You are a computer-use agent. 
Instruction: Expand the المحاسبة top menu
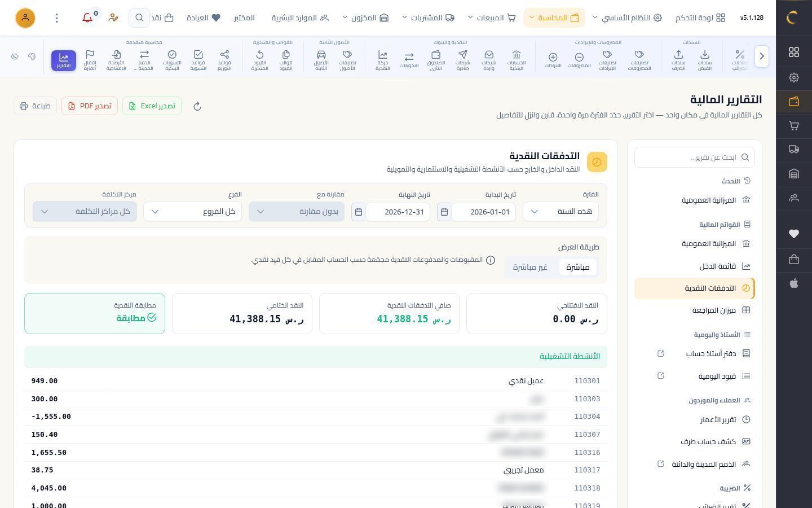tap(554, 18)
